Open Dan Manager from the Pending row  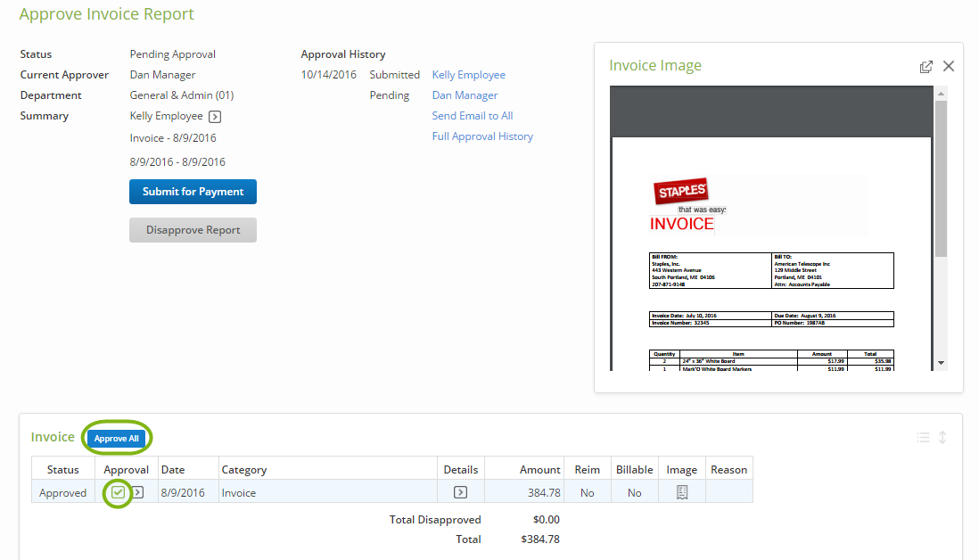(x=465, y=95)
